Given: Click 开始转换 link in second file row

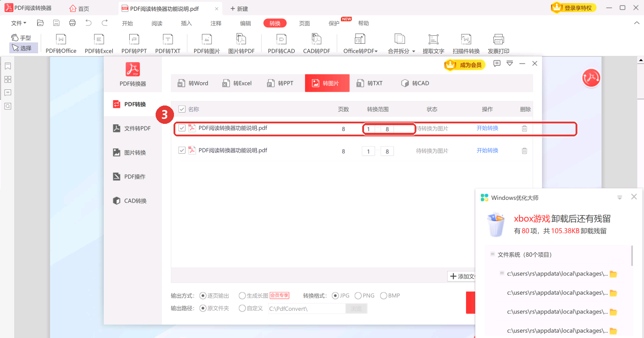Looking at the screenshot, I should point(487,150).
